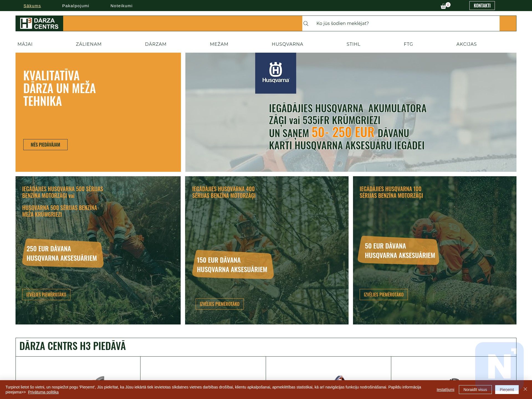
Task: Click the 50 EUR DĀVANA offer badge
Action: 398,250
